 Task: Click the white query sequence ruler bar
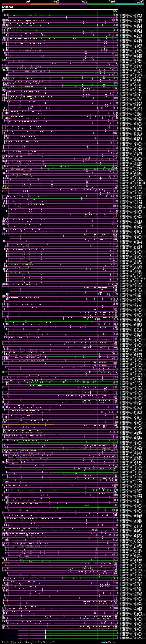tap(60, 10)
